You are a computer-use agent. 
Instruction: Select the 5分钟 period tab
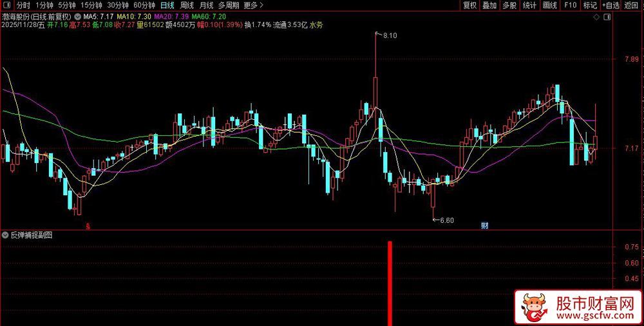(x=66, y=5)
